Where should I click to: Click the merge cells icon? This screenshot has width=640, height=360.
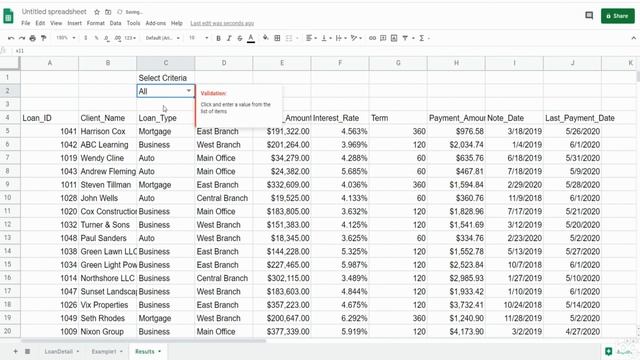[289, 38]
